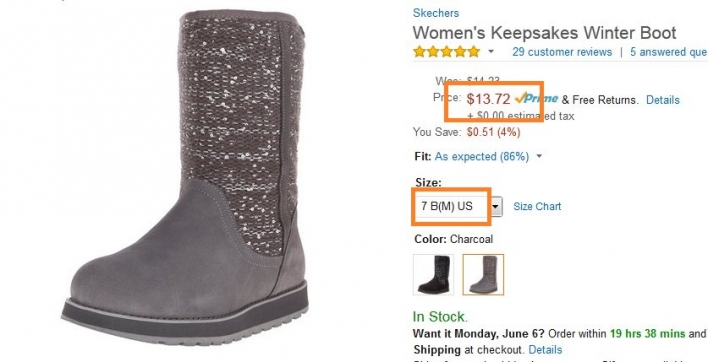708x362 pixels.
Task: Open Free Returns Details link
Action: coord(663,100)
